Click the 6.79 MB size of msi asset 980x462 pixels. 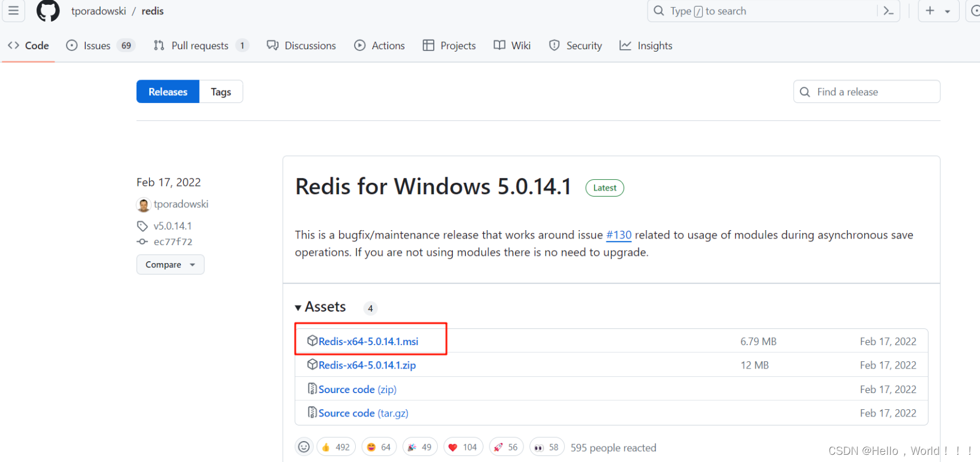coord(758,342)
